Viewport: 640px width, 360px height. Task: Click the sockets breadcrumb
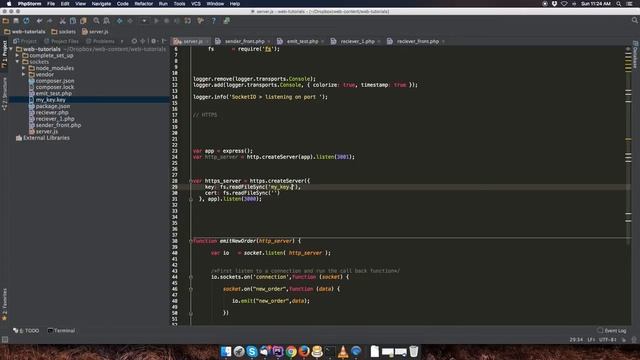(x=64, y=31)
